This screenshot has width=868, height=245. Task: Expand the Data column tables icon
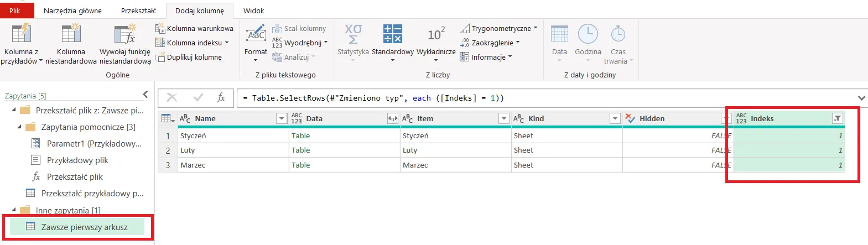tap(392, 118)
